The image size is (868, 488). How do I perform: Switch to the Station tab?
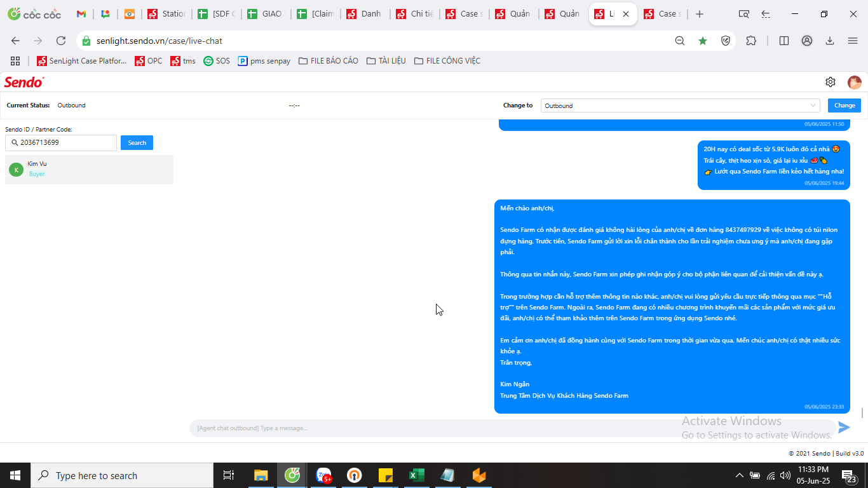[166, 14]
